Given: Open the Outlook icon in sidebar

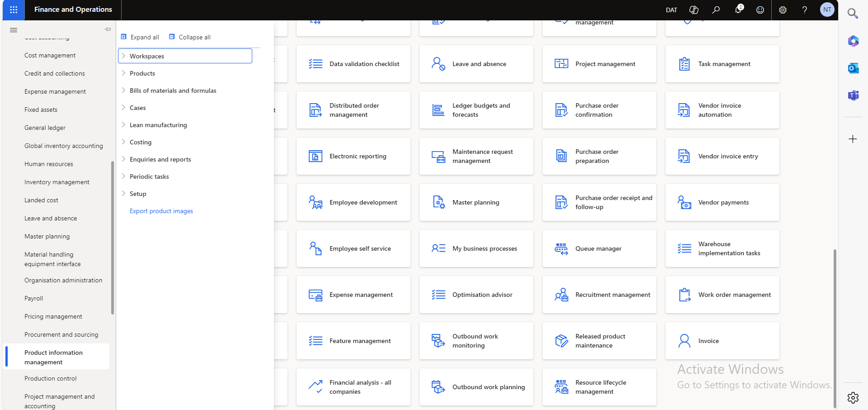Looking at the screenshot, I should point(853,68).
